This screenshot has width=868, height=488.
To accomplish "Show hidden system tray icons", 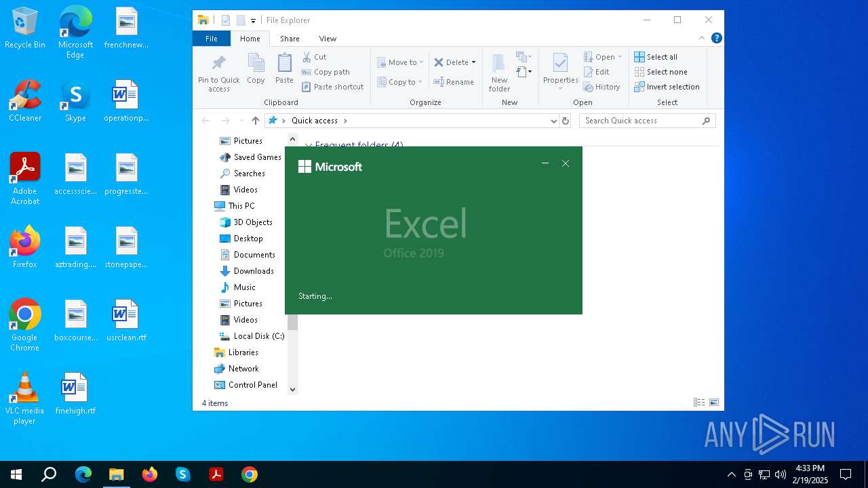I will 731,474.
